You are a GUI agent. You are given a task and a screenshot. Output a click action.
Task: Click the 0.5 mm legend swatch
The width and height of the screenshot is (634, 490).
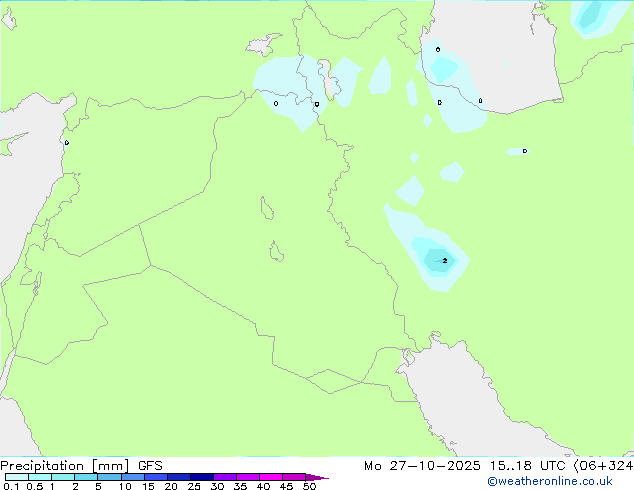point(40,477)
